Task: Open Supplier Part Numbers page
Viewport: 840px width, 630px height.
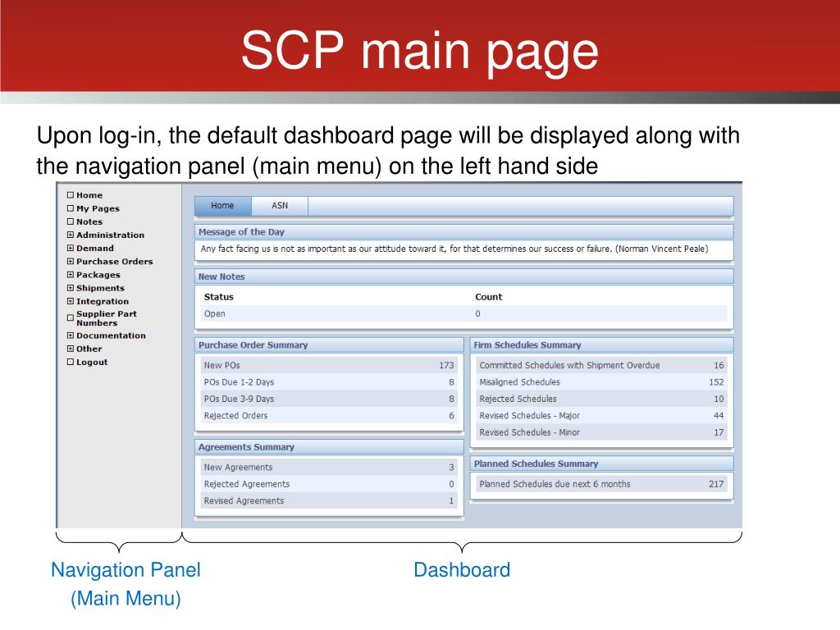Action: click(107, 318)
